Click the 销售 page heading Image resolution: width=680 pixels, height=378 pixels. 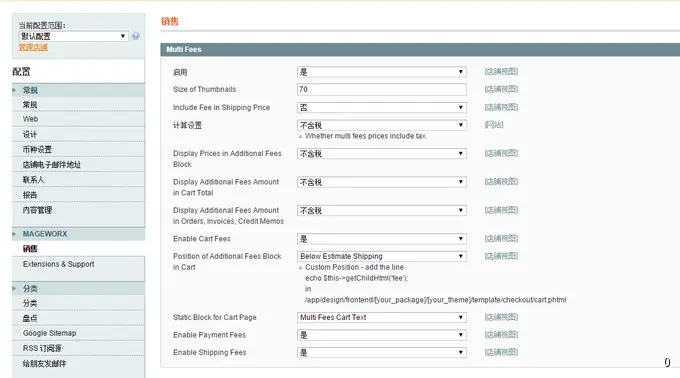(170, 21)
